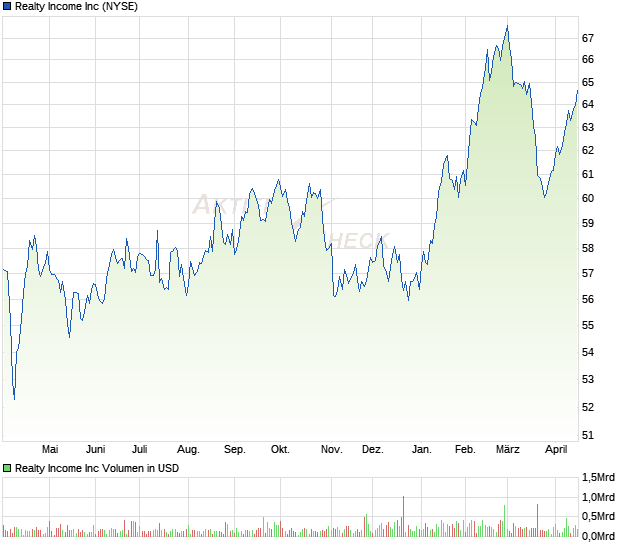This screenshot has width=620, height=546.
Task: Click the price axis value 58
Action: pos(588,249)
